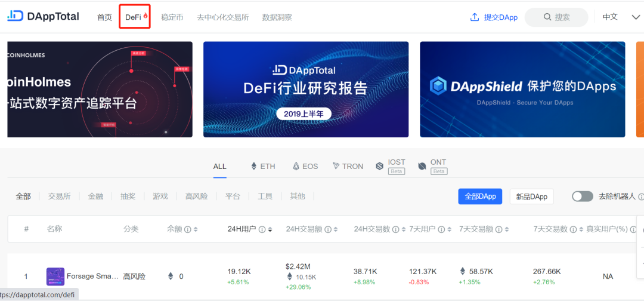
Task: Click Ethereum icon in Forsage 余额 cell
Action: [x=171, y=277]
